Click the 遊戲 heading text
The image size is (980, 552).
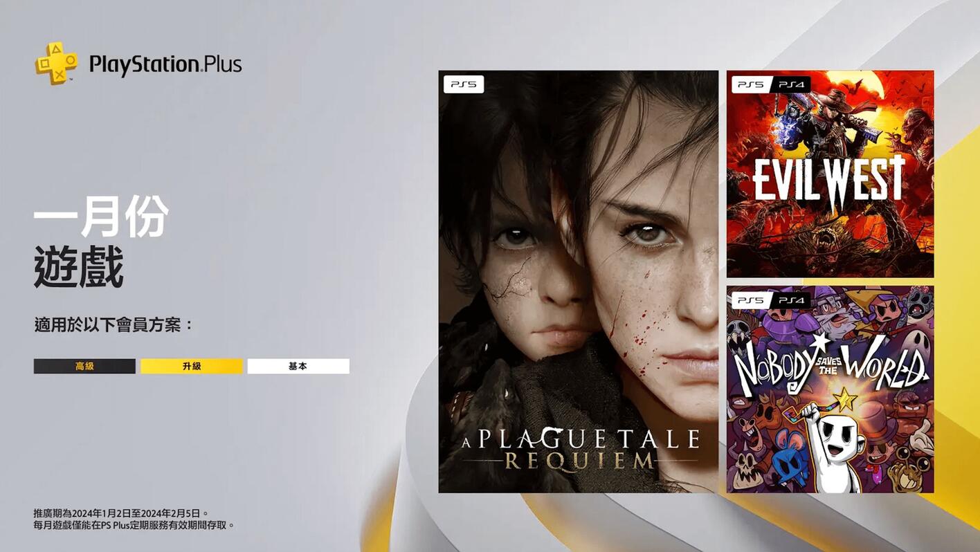coord(79,266)
